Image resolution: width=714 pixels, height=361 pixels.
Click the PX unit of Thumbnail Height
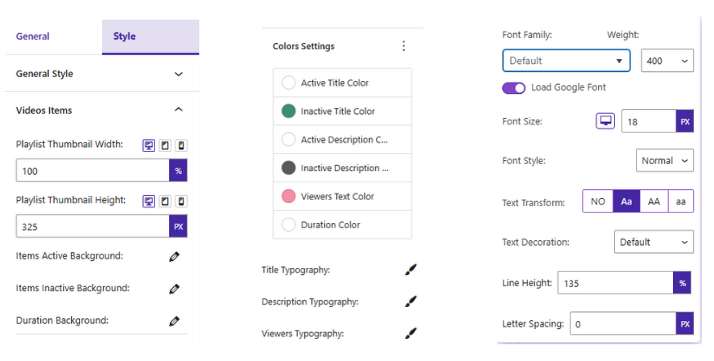[x=178, y=226]
